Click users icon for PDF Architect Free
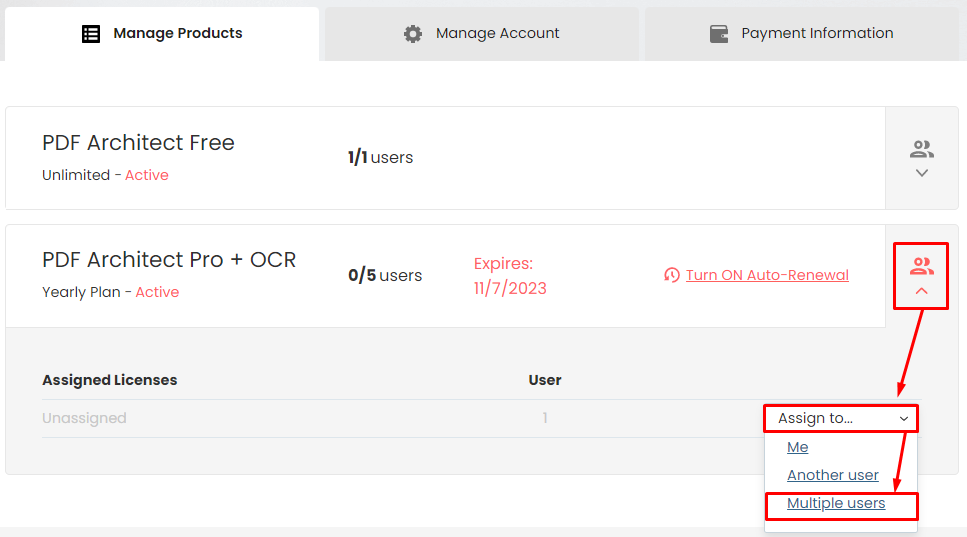 pyautogui.click(x=922, y=149)
